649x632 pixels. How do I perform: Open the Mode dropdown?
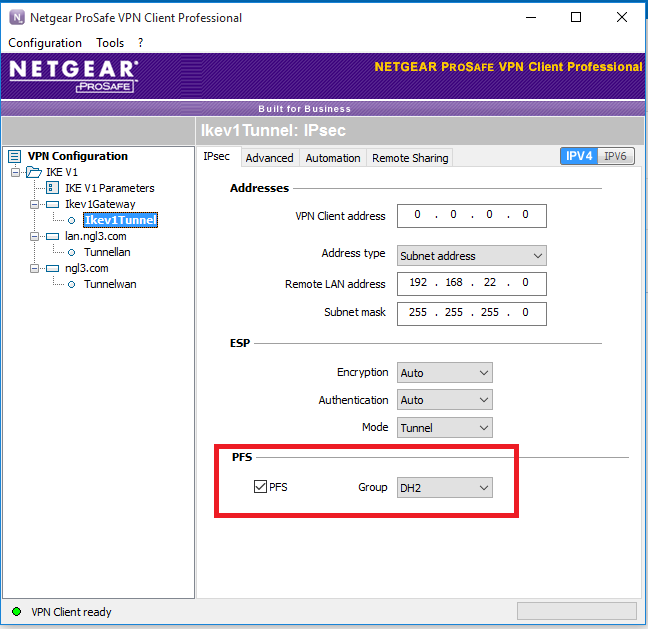445,428
